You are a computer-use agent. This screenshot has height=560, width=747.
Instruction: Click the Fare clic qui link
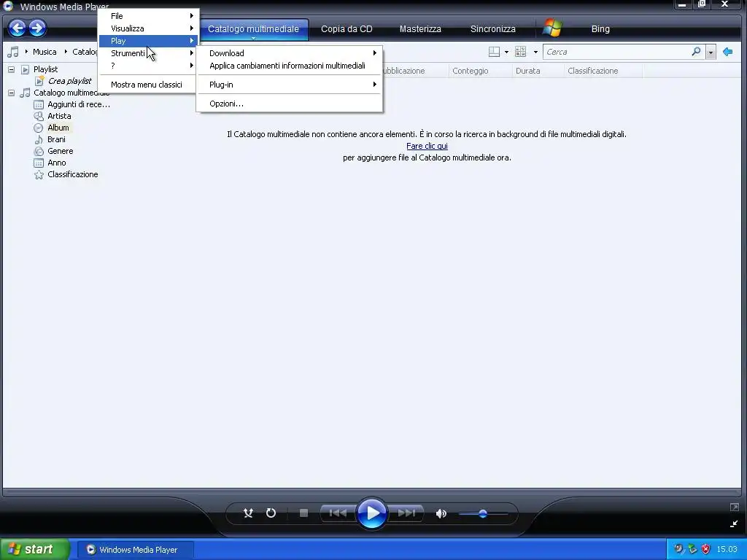tap(427, 146)
